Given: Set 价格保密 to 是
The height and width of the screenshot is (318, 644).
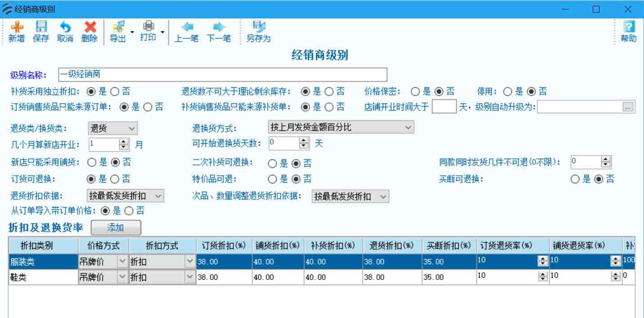Looking at the screenshot, I should pos(415,92).
